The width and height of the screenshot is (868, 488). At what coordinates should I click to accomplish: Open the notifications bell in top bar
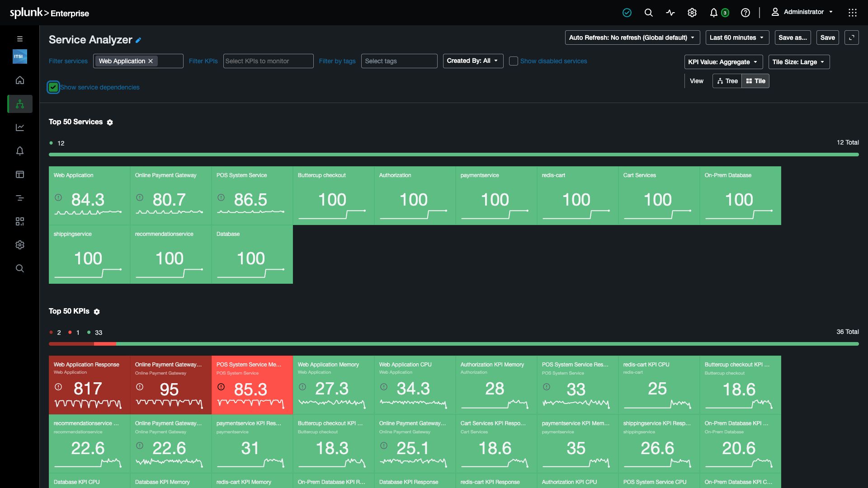[714, 13]
